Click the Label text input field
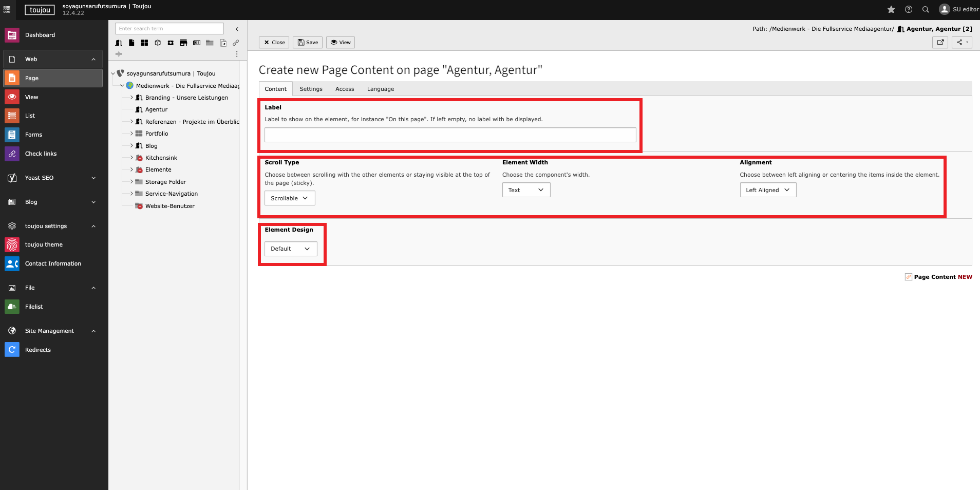This screenshot has width=980, height=490. [x=450, y=135]
